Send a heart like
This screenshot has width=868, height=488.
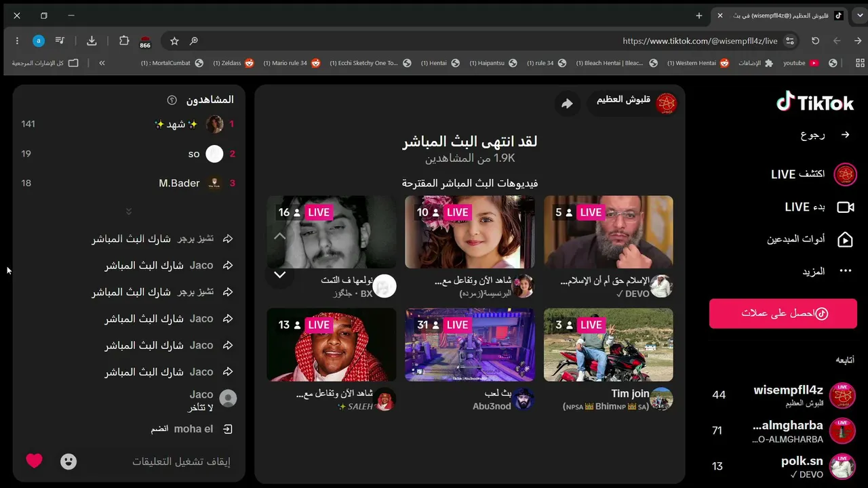pyautogui.click(x=35, y=461)
